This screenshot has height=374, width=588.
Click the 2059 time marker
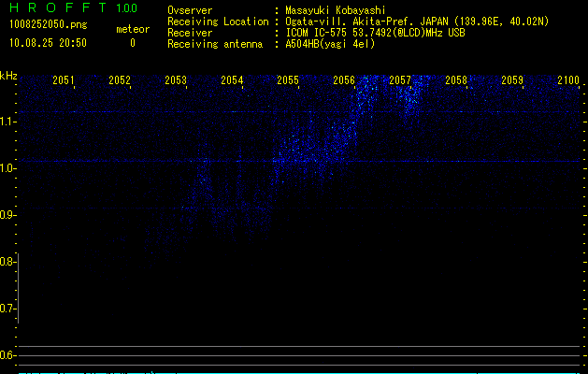point(512,79)
